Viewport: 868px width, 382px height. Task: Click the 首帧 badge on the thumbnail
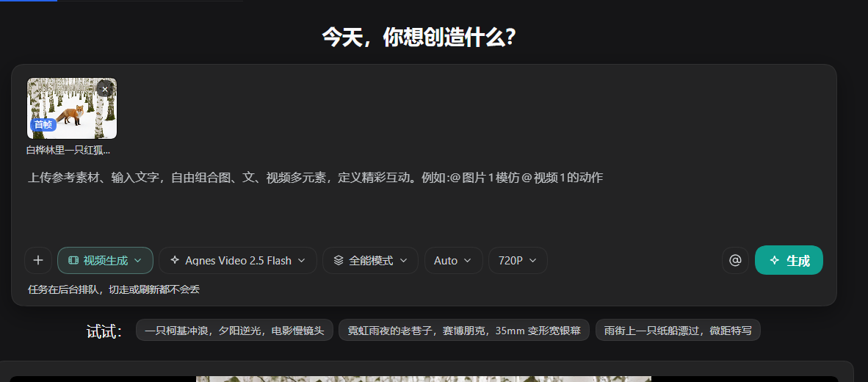43,125
